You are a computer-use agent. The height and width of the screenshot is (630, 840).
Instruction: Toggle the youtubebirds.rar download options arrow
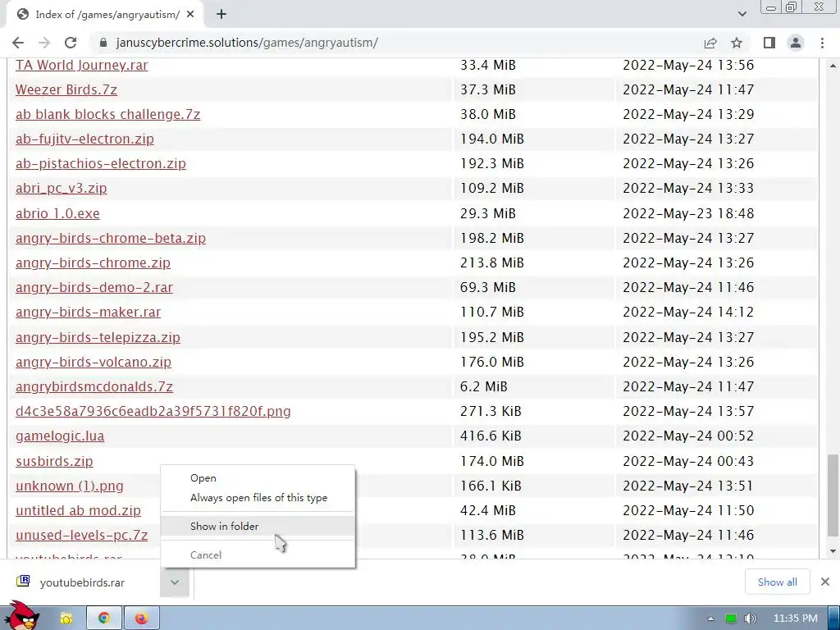175,582
